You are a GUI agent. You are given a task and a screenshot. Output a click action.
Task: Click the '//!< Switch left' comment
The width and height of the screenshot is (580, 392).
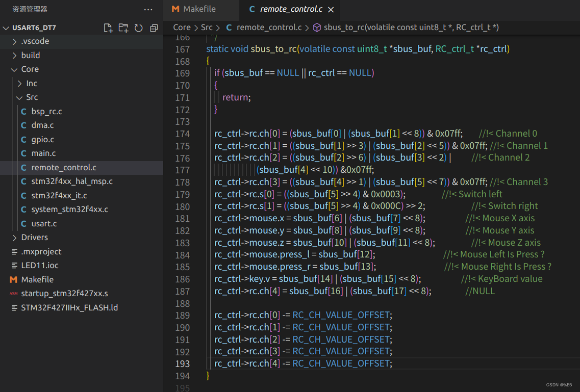click(472, 194)
